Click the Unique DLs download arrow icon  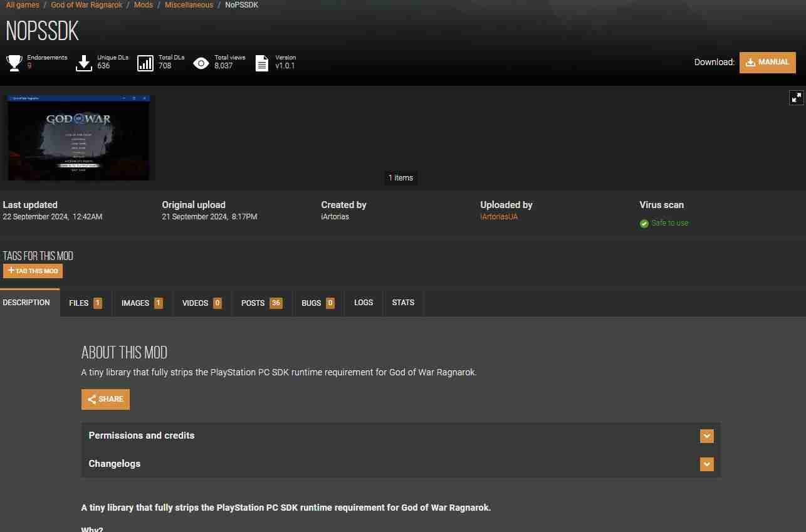click(x=84, y=63)
